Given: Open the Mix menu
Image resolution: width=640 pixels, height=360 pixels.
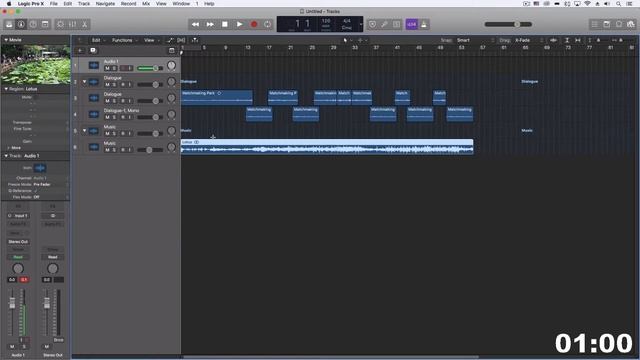Looking at the screenshot, I should click(146, 4).
